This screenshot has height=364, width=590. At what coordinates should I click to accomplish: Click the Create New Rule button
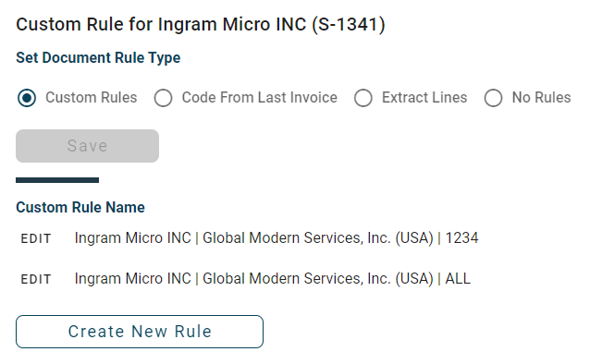[140, 332]
